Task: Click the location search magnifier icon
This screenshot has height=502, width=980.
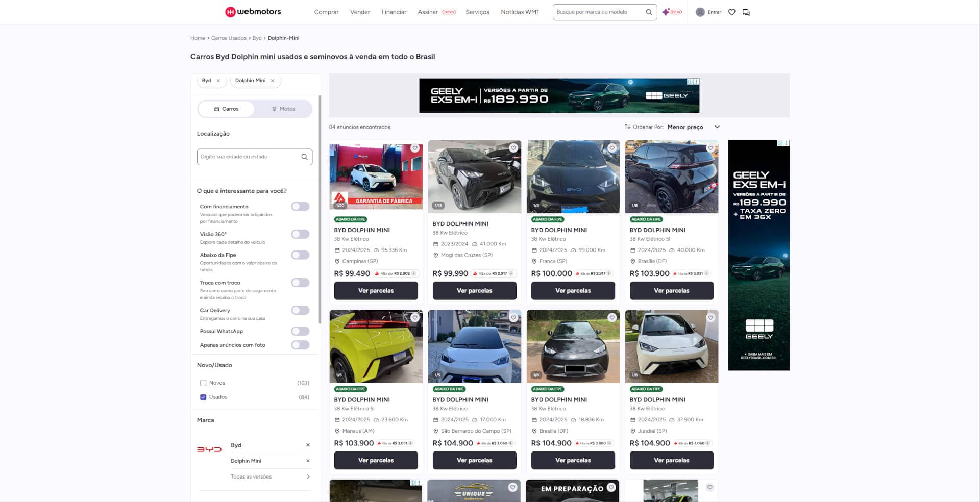Action: coord(304,157)
